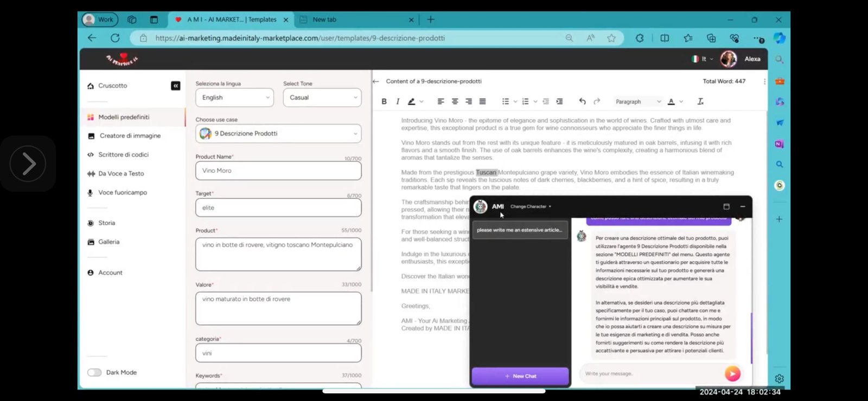
Task: Click the clear formatting icon
Action: click(700, 101)
